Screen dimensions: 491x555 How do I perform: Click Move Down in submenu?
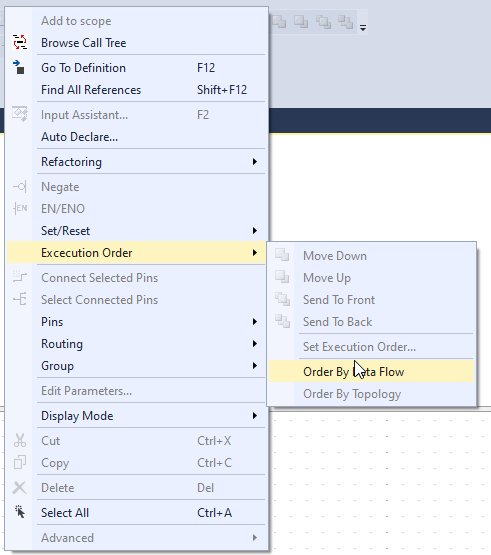click(x=372, y=256)
